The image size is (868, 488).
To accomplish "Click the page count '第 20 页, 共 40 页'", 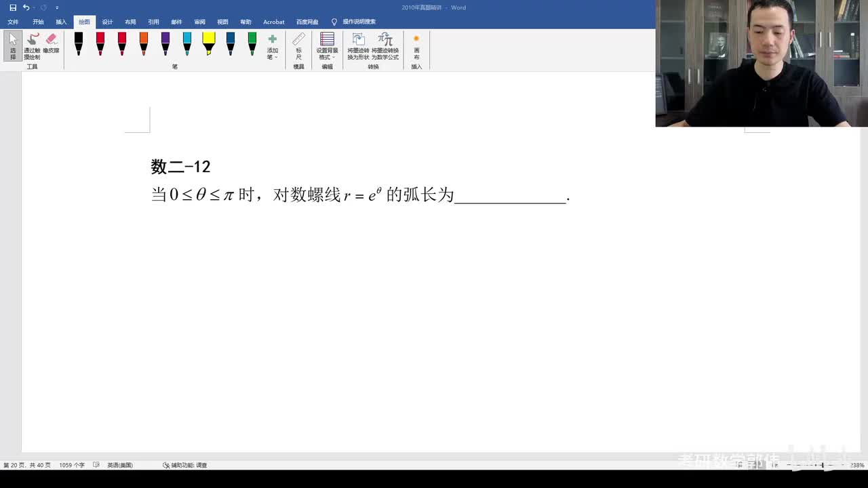I will tap(27, 465).
